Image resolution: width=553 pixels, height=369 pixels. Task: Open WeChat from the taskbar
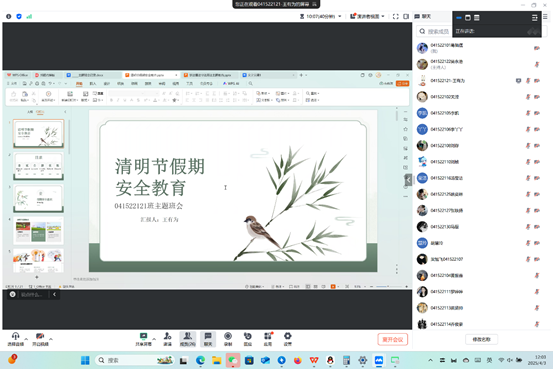click(x=233, y=360)
